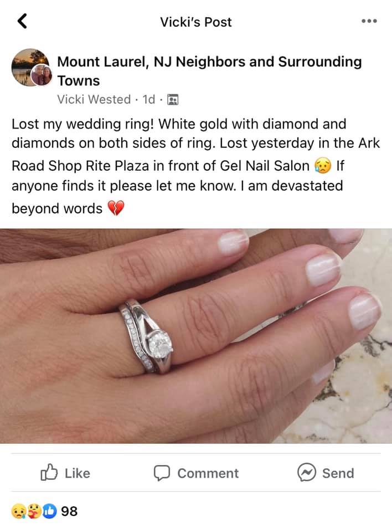This screenshot has height=532, width=392.
Task: Tap the Comment speech bubble icon
Action: (162, 473)
